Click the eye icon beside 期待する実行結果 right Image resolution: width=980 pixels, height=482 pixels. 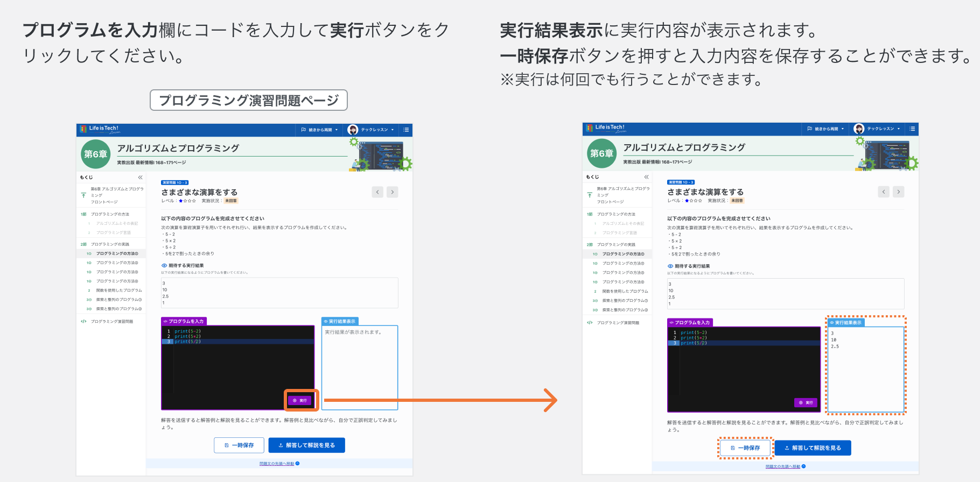(670, 266)
